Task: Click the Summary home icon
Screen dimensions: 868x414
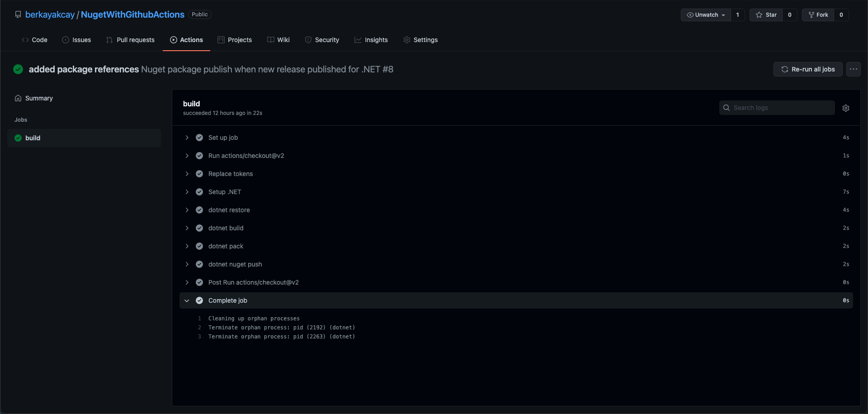Action: pyautogui.click(x=18, y=98)
